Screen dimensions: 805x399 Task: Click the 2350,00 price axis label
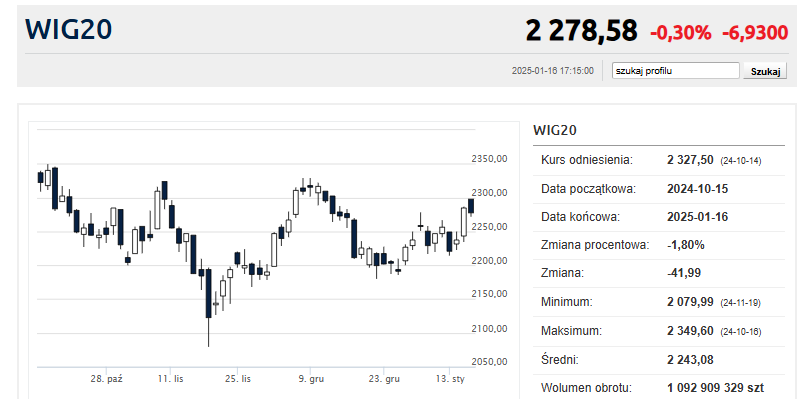tap(489, 159)
